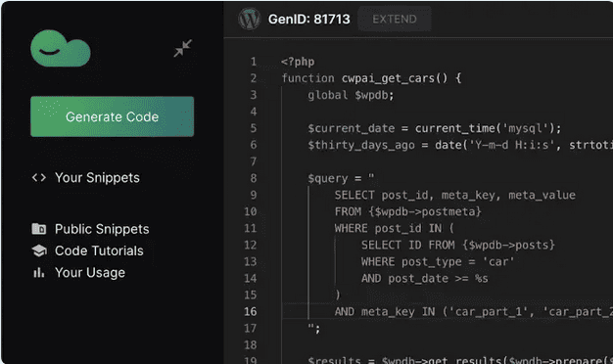Click the EXTEND button
This screenshot has width=613, height=364.
[395, 20]
